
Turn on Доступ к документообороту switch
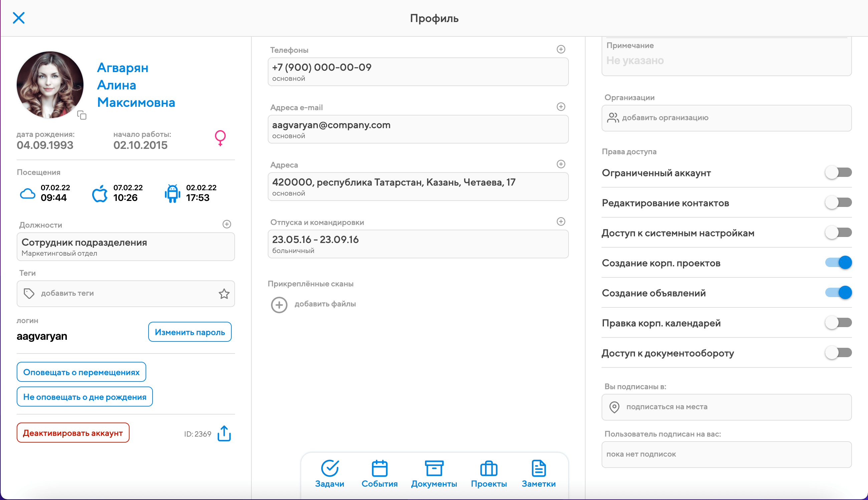838,353
